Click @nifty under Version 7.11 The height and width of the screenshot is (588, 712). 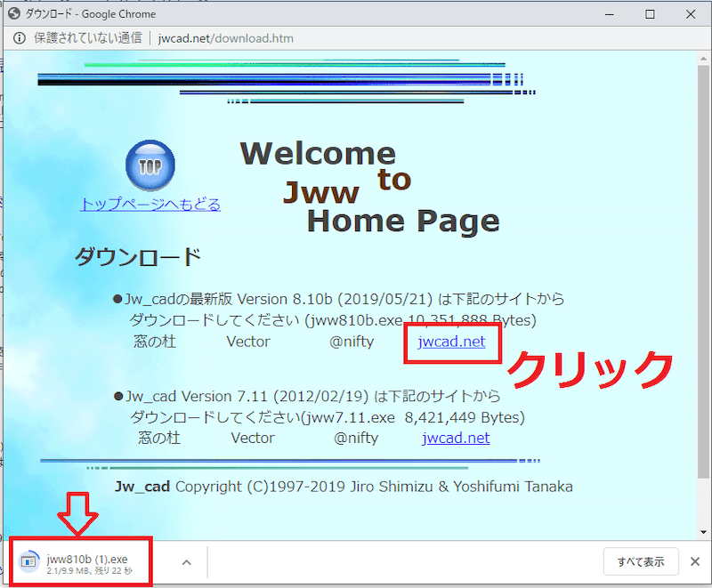[x=356, y=438]
